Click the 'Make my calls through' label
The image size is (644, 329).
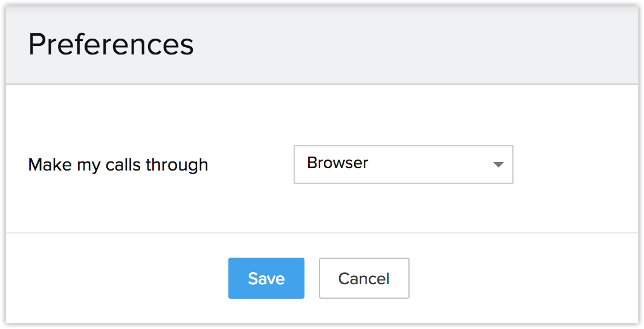point(118,164)
